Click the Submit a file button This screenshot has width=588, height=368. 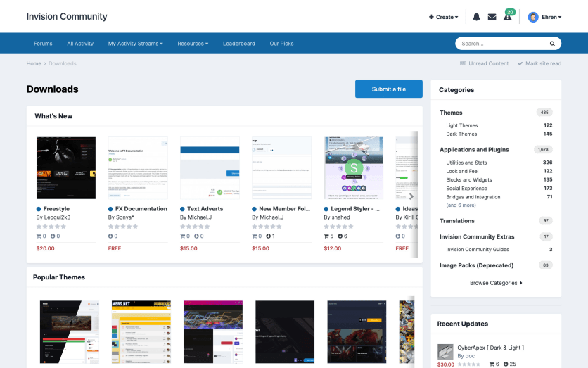[x=388, y=89]
